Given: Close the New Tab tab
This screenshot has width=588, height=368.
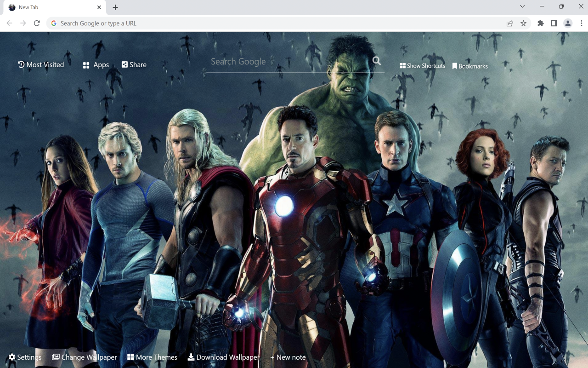Looking at the screenshot, I should pos(99,7).
